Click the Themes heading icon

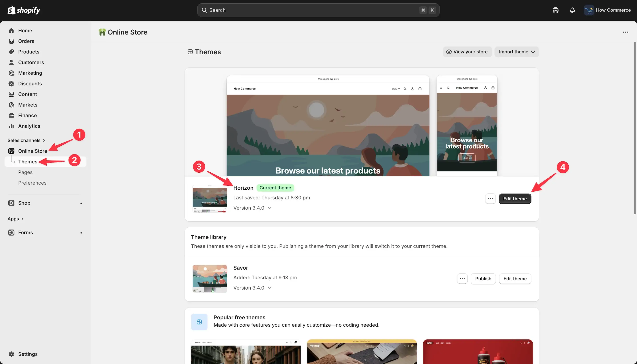[190, 52]
